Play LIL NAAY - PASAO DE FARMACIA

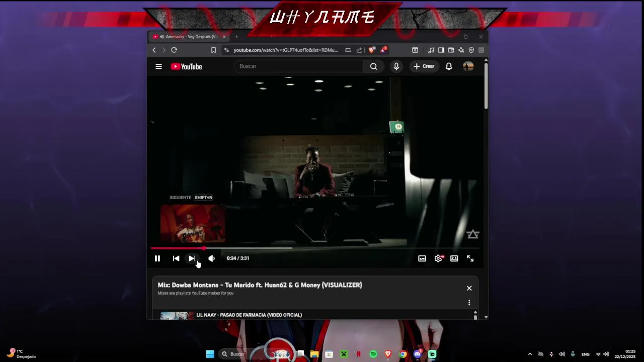pyautogui.click(x=249, y=315)
